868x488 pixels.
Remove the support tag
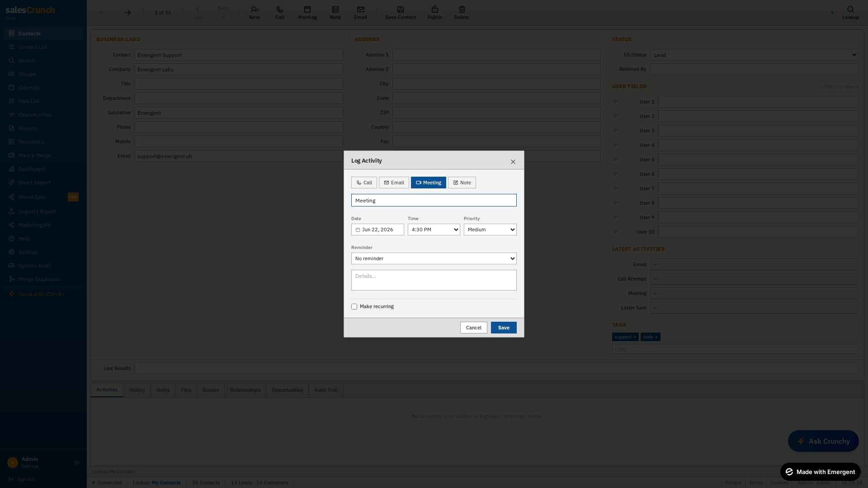pos(634,337)
